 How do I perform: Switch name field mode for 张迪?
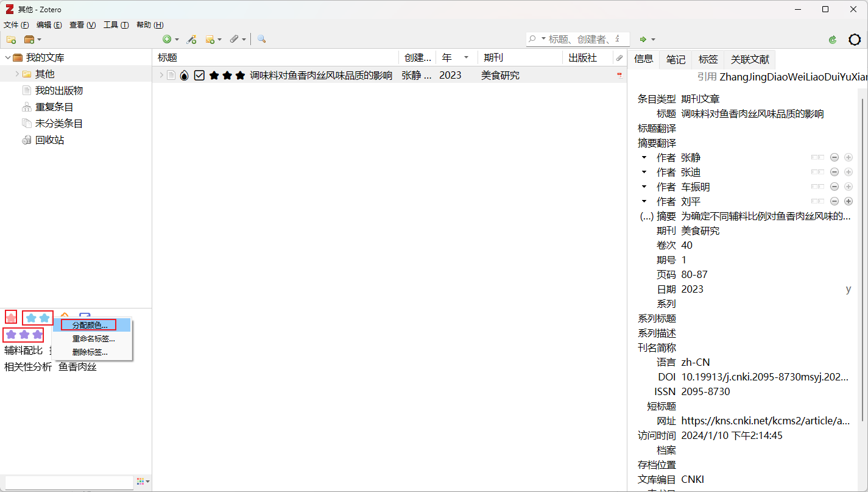pos(817,172)
